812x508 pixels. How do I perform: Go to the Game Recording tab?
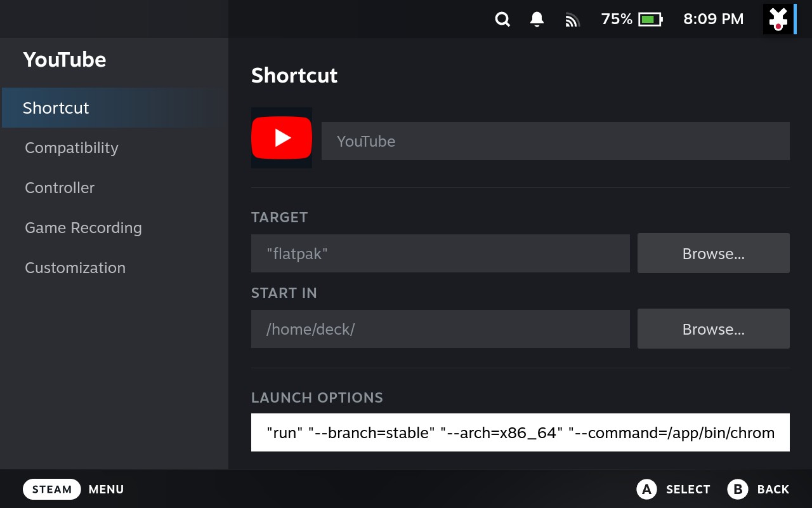coord(114,228)
